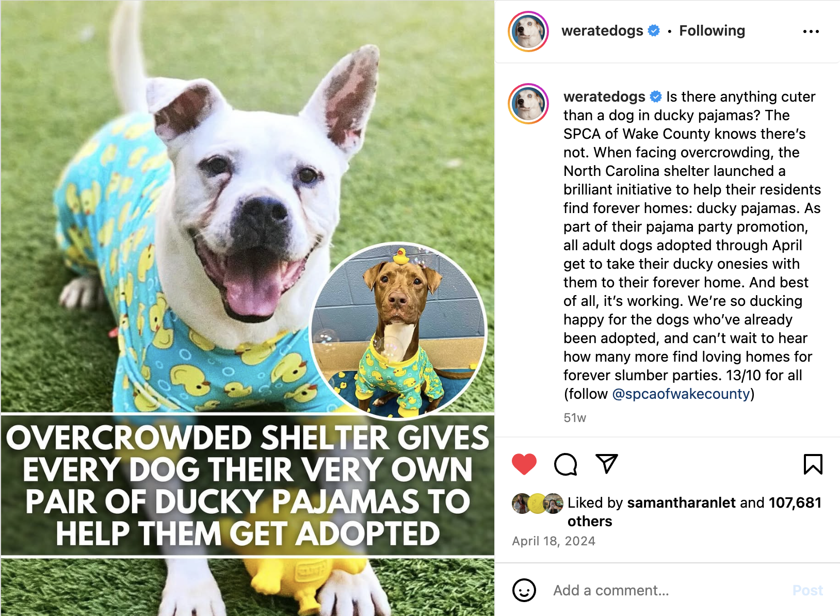Open the three-dots more options menu

(x=811, y=31)
